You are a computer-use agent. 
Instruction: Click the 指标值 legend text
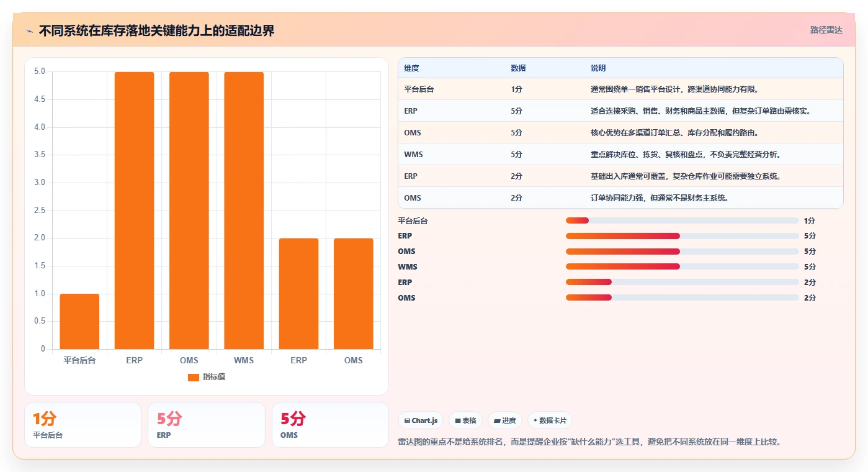(x=214, y=377)
